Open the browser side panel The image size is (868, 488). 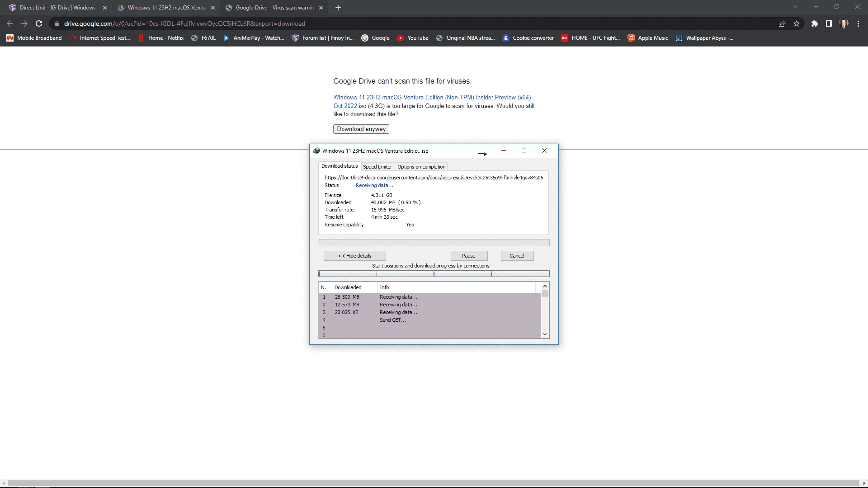pos(829,23)
